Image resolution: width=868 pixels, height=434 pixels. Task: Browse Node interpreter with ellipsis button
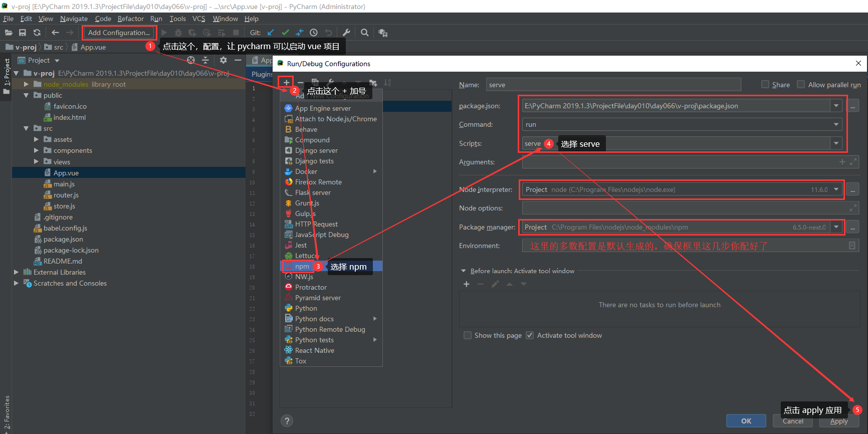point(852,189)
